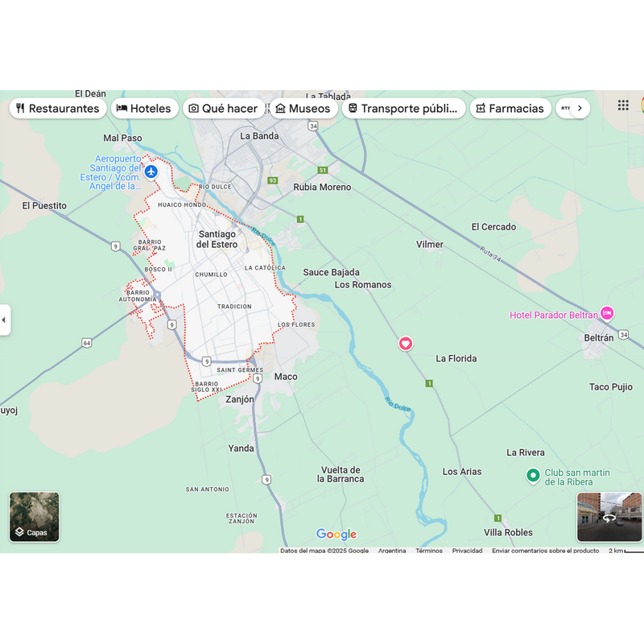Click the Mal Paso label
Screen dimensions: 644x644
122,138
